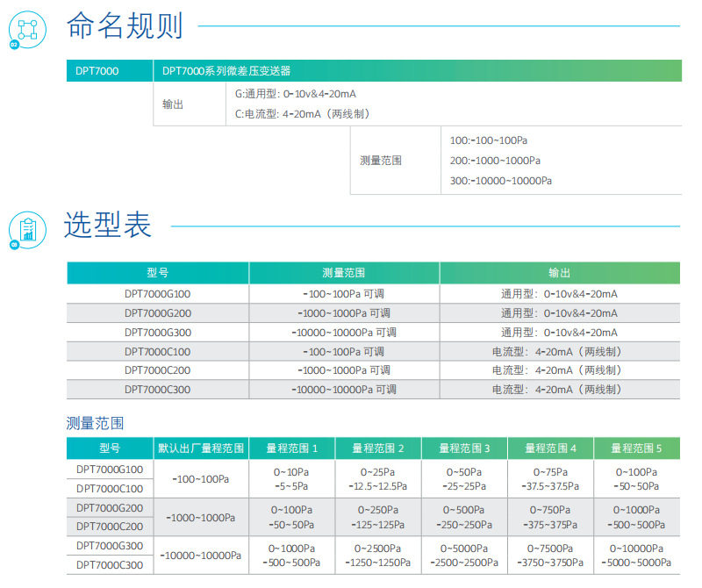Click the naming rules diagram icon beside 命名规则
Image resolution: width=702 pixels, height=588 pixels.
pyautogui.click(x=27, y=30)
